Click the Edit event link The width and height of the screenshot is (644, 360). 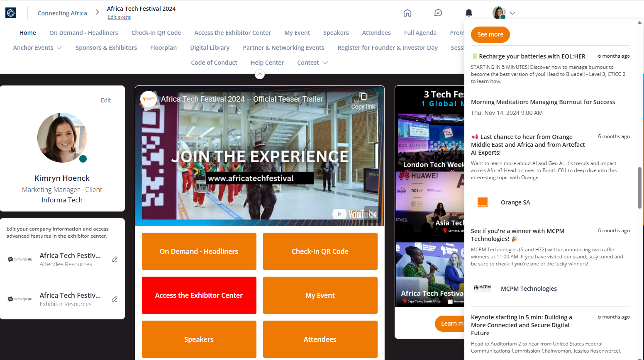tap(119, 17)
